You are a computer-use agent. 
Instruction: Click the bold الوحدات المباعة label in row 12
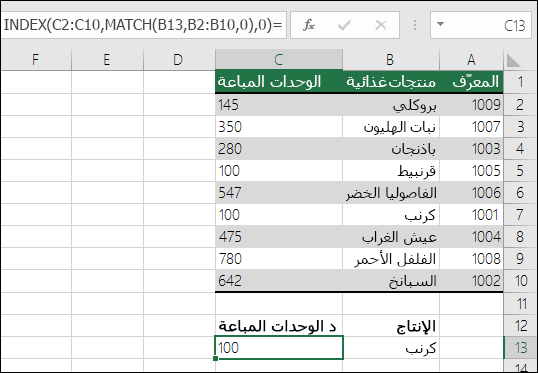(279, 325)
